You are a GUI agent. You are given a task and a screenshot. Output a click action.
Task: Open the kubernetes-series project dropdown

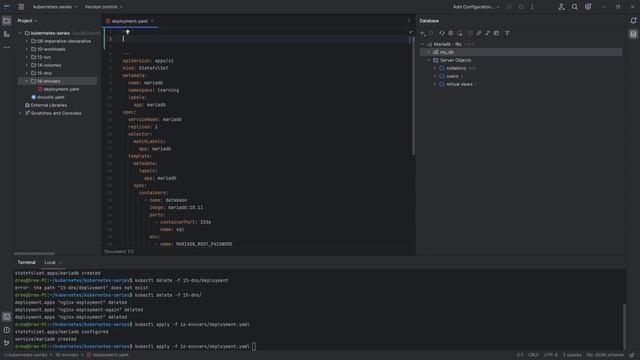(55, 7)
